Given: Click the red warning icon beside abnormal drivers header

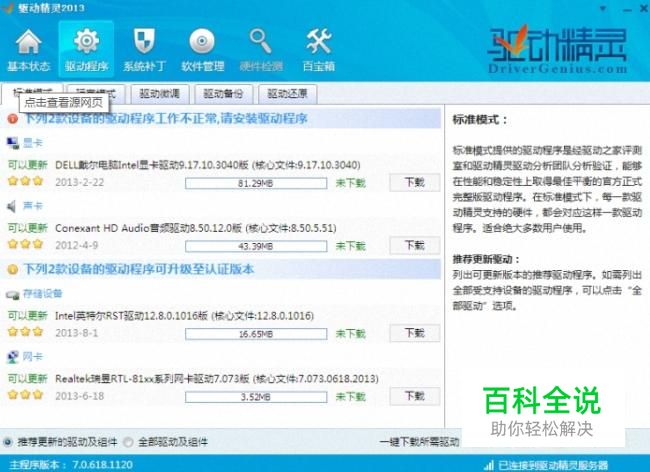Looking at the screenshot, I should pyautogui.click(x=12, y=119).
